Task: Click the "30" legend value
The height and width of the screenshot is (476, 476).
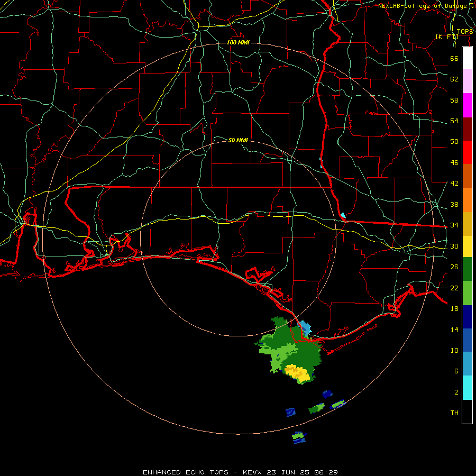Action: [454, 246]
